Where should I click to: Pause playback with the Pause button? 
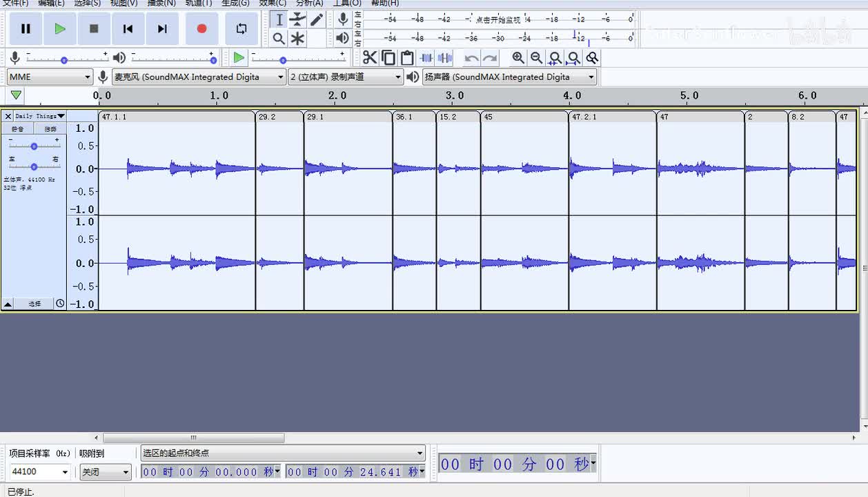26,28
